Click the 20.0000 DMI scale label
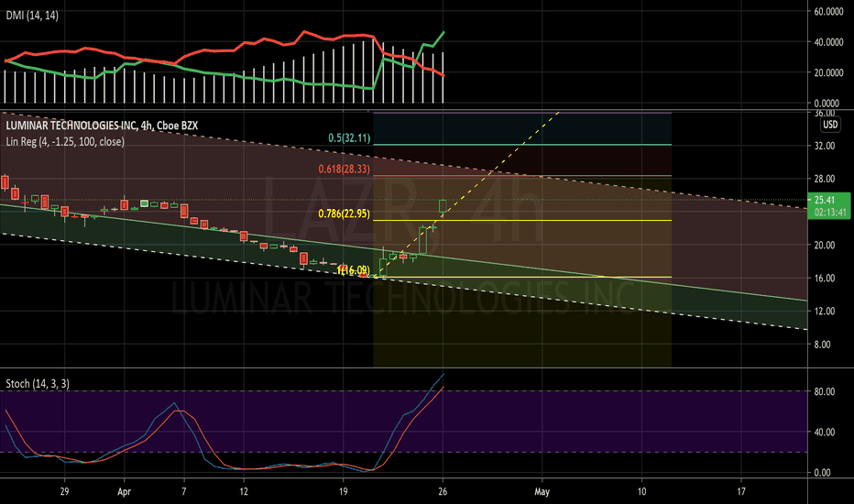The width and height of the screenshot is (854, 504). pos(828,72)
